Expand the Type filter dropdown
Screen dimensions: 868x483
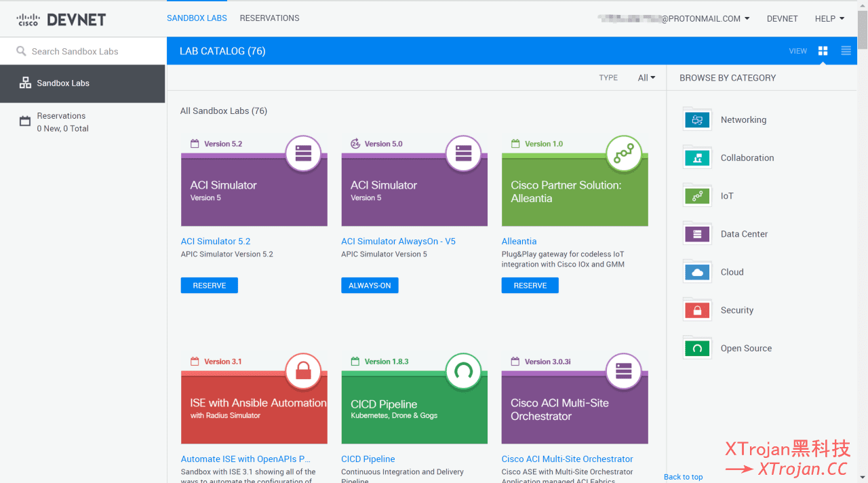coord(646,78)
